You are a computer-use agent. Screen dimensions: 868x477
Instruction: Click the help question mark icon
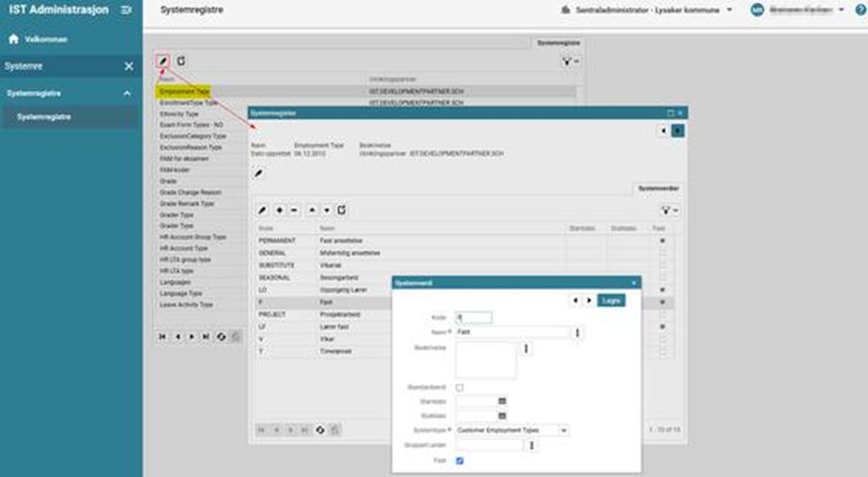tap(860, 10)
